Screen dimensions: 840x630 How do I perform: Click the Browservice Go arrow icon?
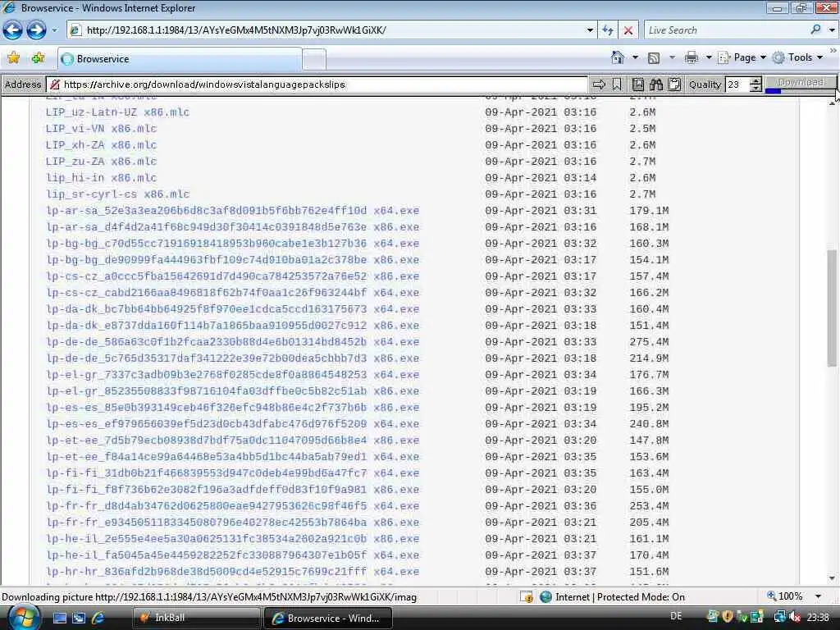click(599, 84)
